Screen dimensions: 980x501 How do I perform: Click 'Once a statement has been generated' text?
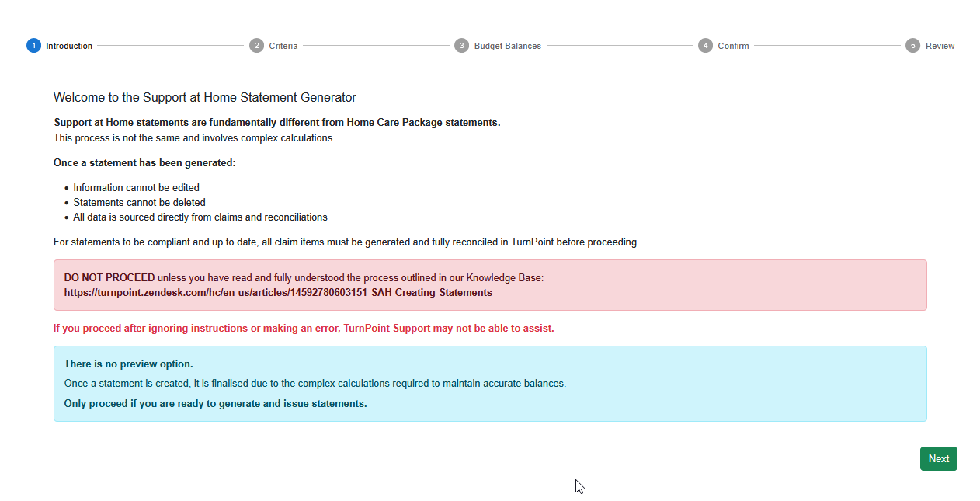point(144,163)
